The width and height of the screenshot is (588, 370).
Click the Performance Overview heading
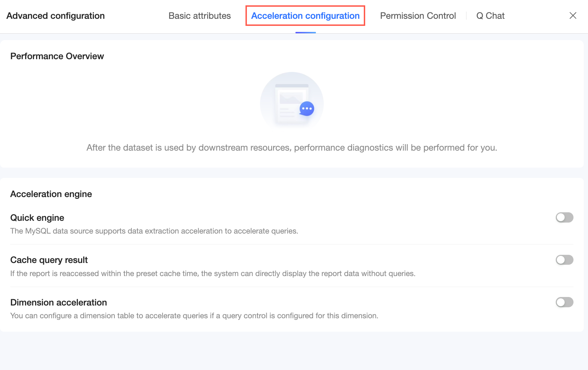pos(57,56)
